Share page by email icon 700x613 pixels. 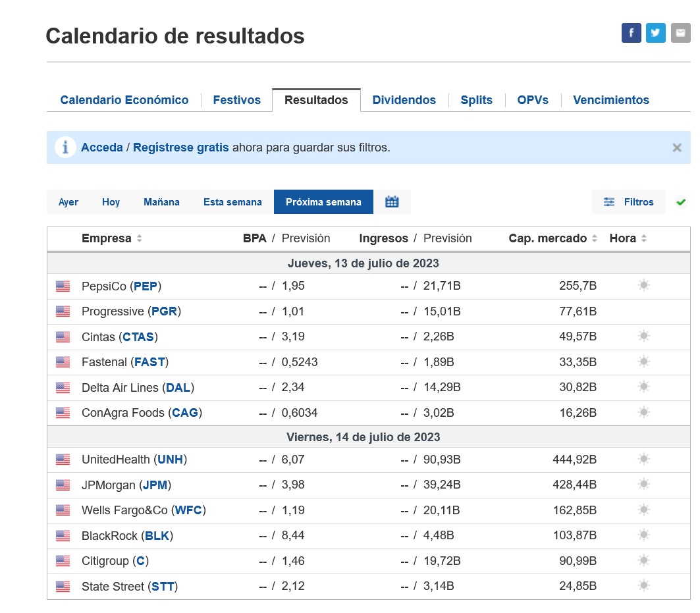point(680,33)
